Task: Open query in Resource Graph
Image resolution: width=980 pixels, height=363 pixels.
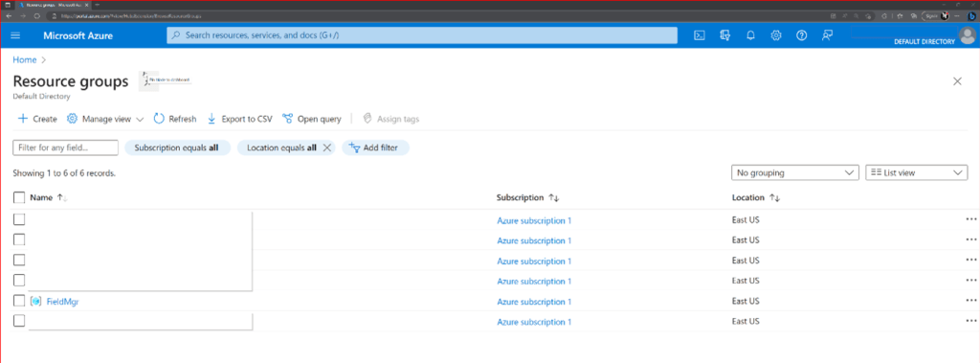Action: (x=312, y=119)
